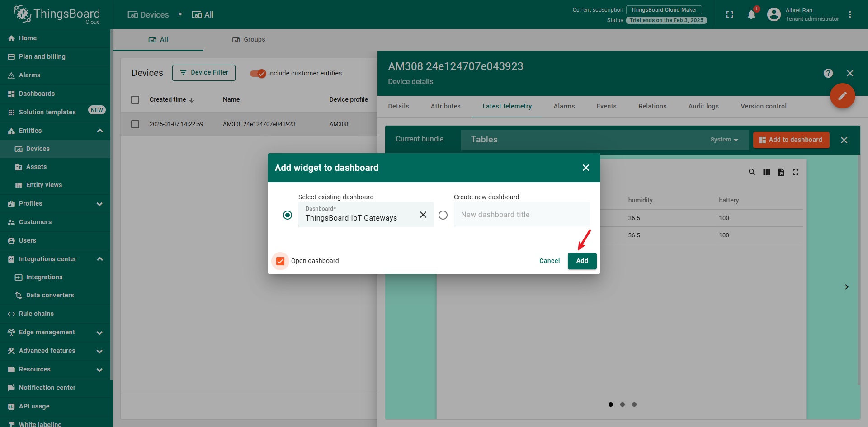Expand Resources section

click(100, 370)
